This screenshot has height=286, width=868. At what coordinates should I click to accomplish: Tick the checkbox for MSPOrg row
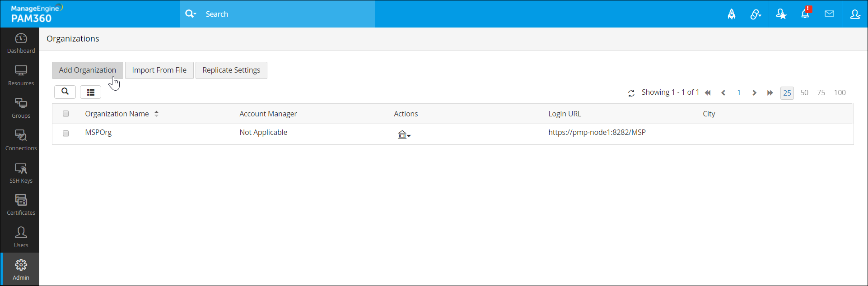point(66,134)
